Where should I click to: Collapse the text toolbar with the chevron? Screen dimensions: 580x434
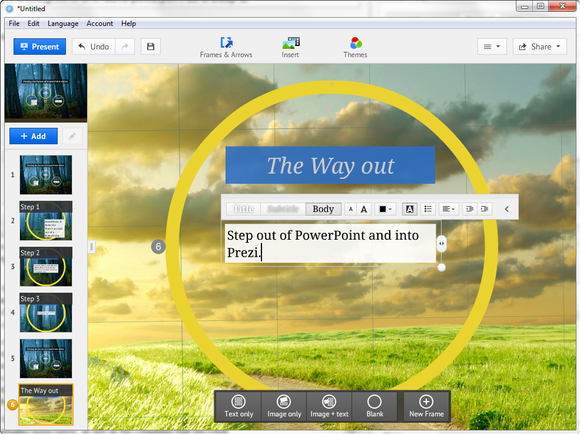507,209
